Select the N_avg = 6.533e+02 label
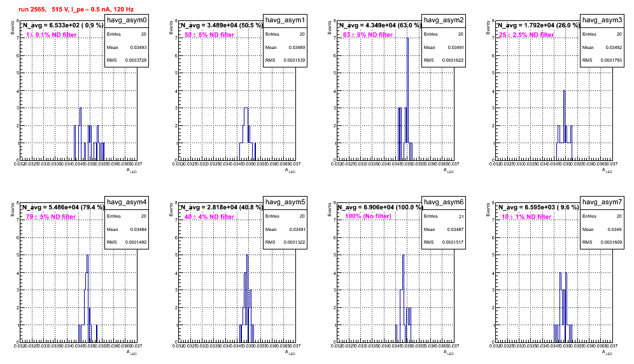The image size is (634, 364). point(62,25)
